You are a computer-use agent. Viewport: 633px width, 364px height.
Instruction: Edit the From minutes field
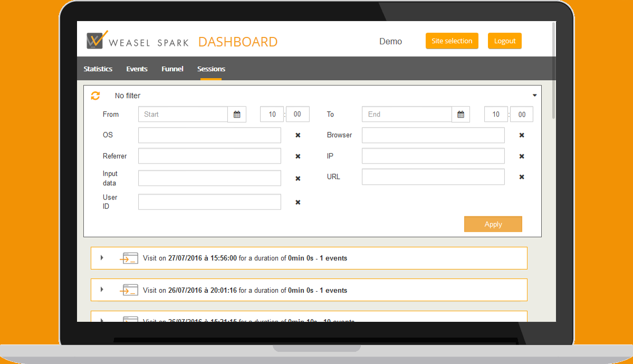(298, 114)
